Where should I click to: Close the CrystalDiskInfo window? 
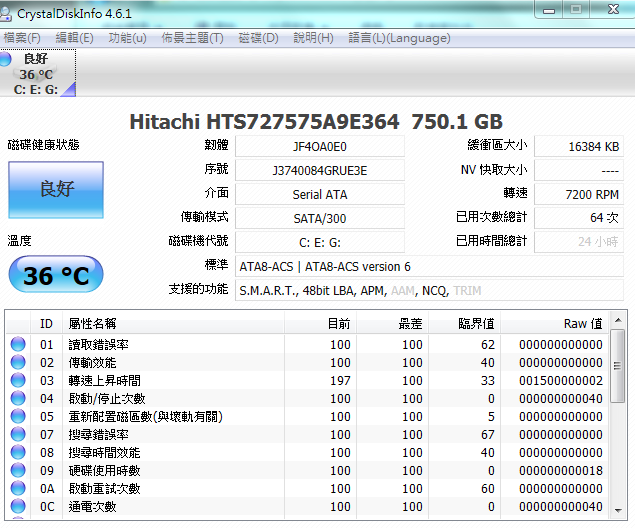[613, 9]
